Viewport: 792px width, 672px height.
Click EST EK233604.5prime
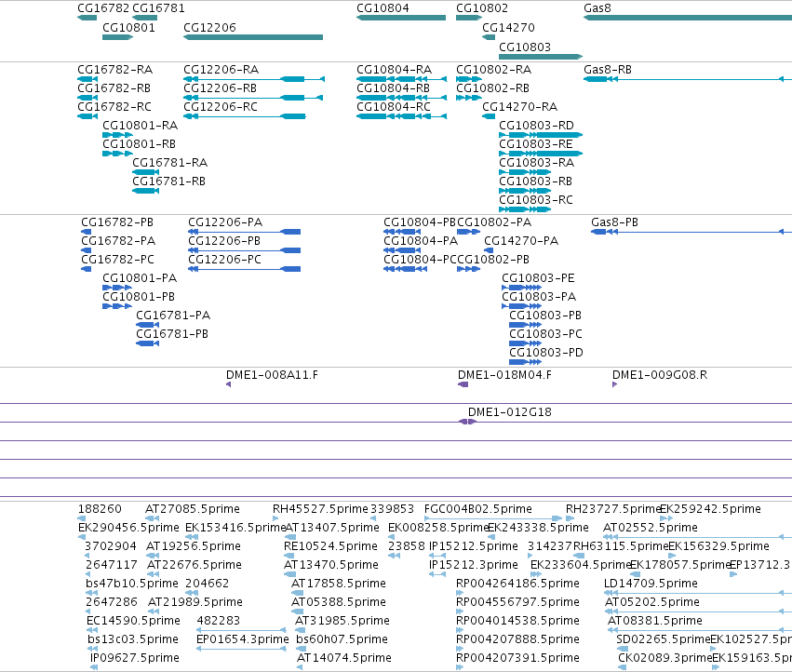[536, 574]
